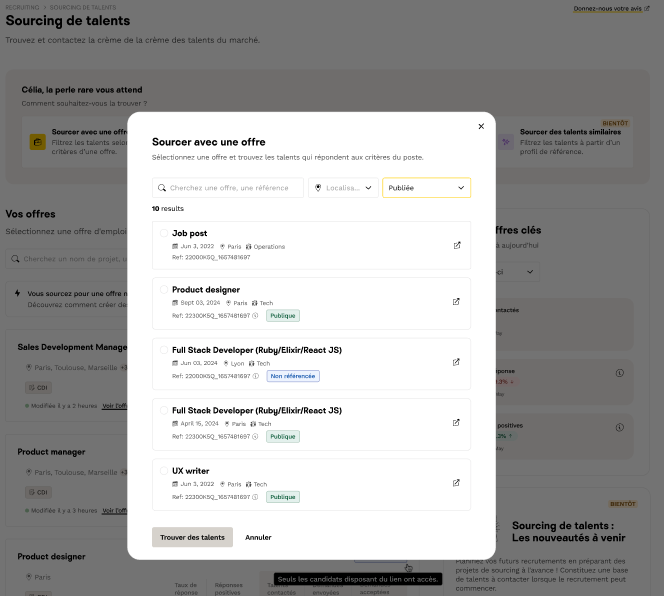Open the Lyon Full Stack Developer external link
This screenshot has height=596, width=664.
pos(457,362)
